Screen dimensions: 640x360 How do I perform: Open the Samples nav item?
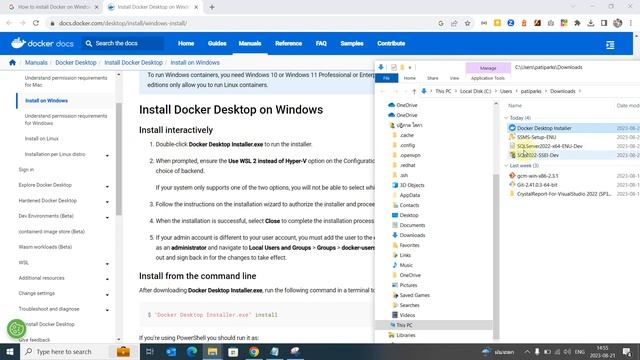(x=352, y=43)
